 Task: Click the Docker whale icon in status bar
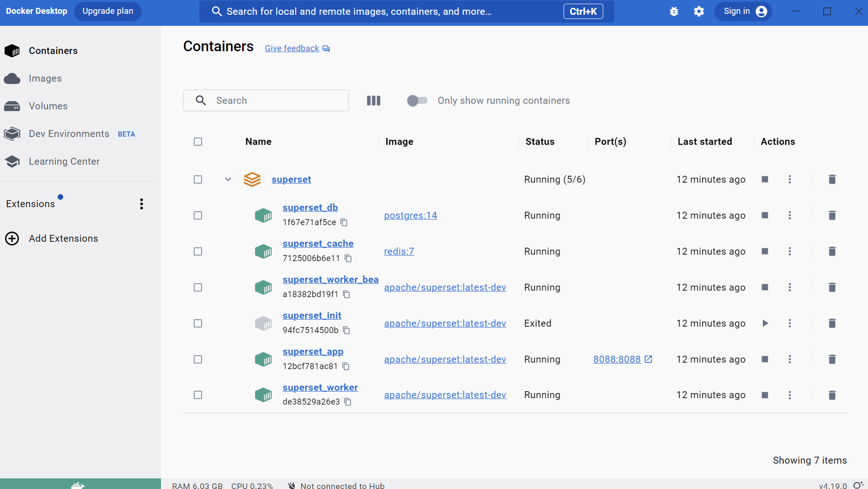(x=78, y=485)
